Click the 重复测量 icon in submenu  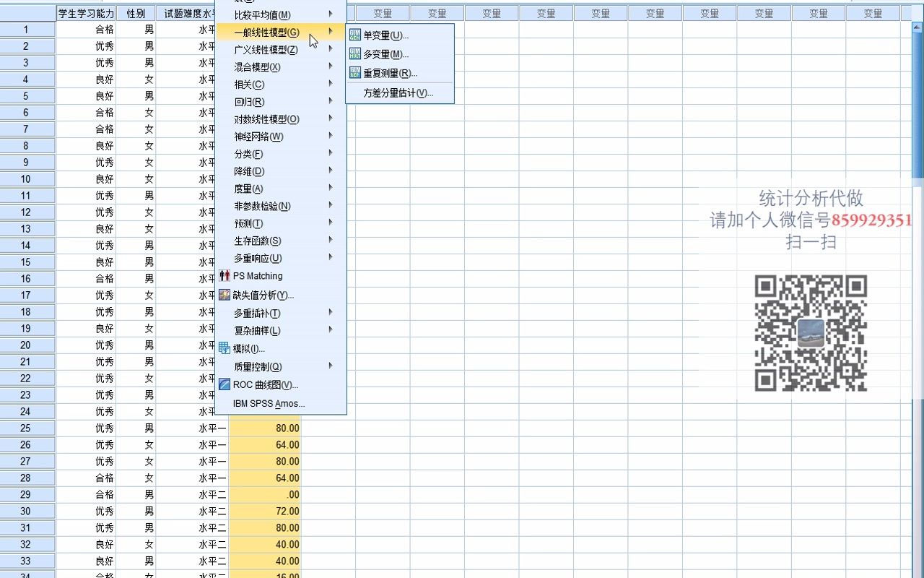tap(355, 72)
